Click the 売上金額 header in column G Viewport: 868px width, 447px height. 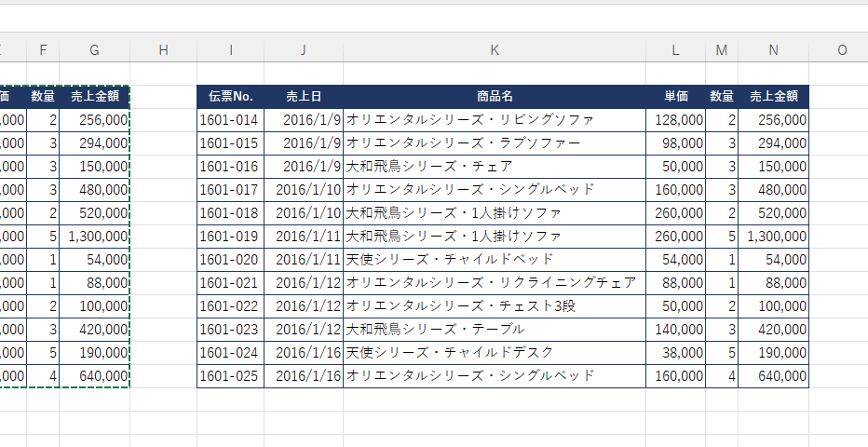click(95, 96)
